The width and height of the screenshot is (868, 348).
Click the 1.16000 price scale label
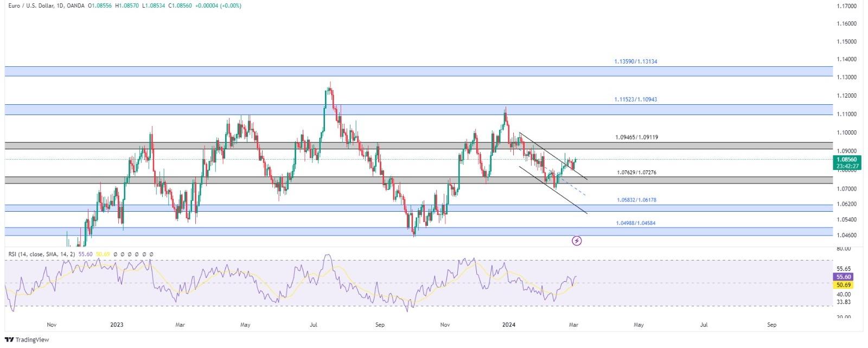pyautogui.click(x=847, y=24)
